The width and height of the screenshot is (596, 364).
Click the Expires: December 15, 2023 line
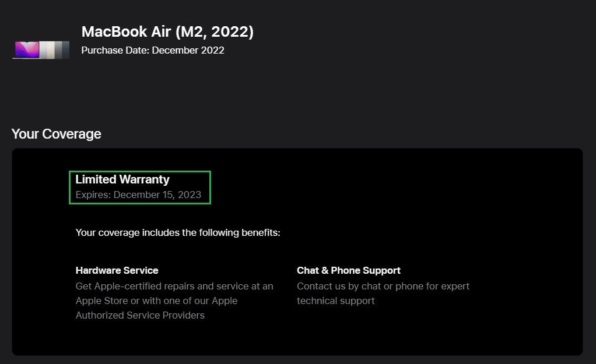coord(138,195)
